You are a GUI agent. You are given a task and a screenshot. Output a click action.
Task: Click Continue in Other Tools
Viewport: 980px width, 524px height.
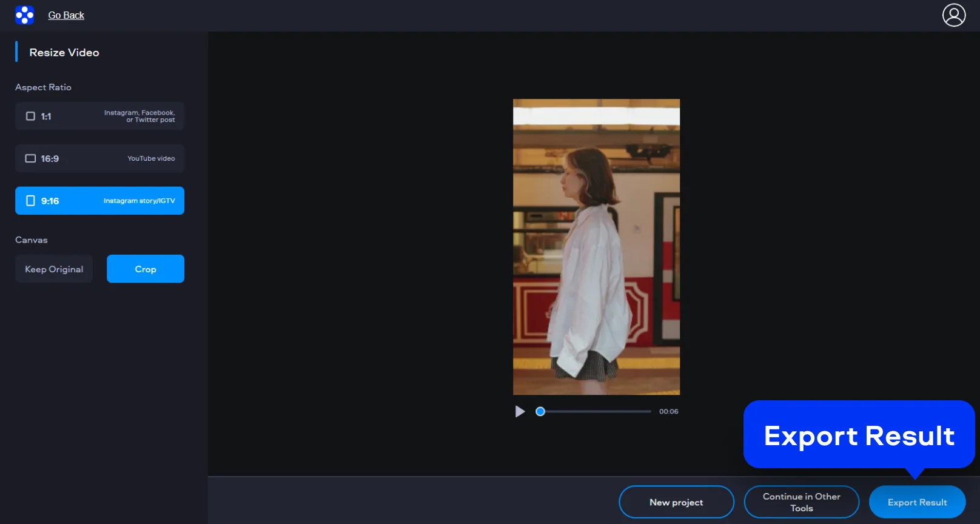pos(801,502)
